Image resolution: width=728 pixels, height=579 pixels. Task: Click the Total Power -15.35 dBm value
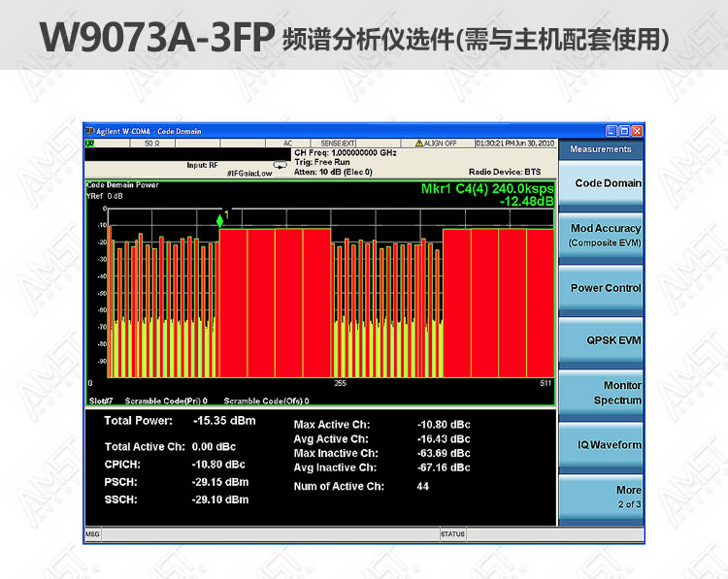tap(224, 421)
